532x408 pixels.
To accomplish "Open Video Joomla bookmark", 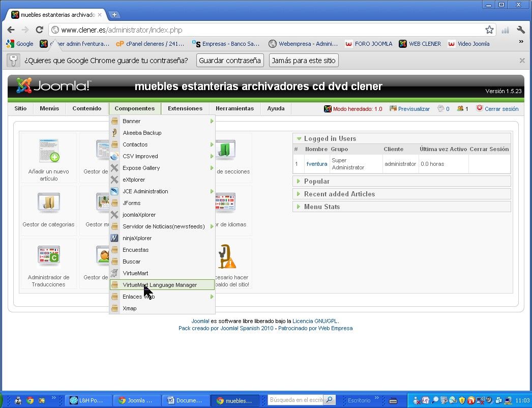I will pyautogui.click(x=468, y=44).
